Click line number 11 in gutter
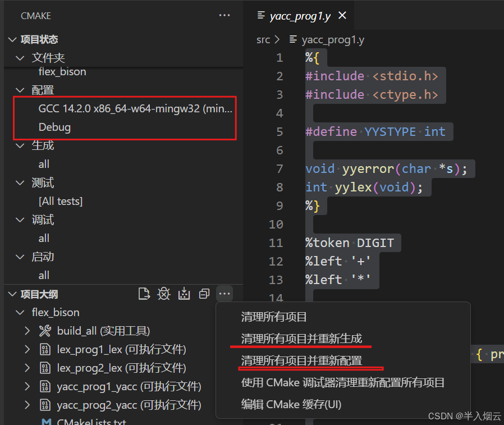Image resolution: width=504 pixels, height=425 pixels. (276, 243)
